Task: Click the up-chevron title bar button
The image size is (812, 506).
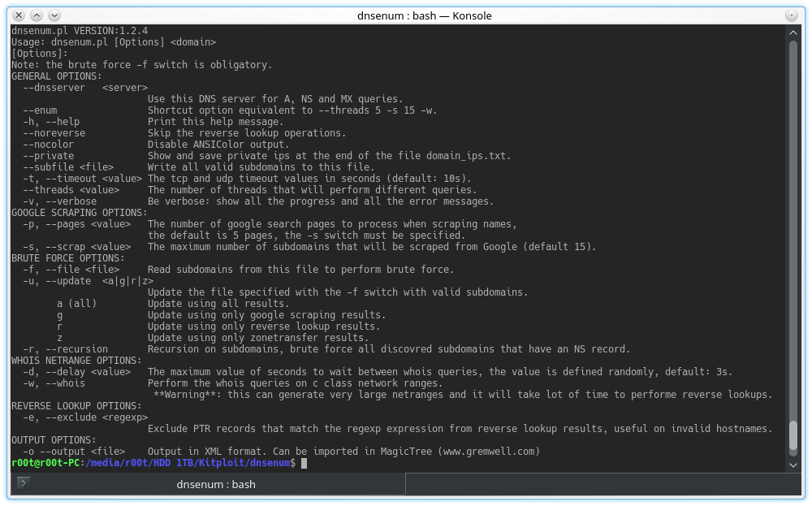Action: pyautogui.click(x=37, y=15)
